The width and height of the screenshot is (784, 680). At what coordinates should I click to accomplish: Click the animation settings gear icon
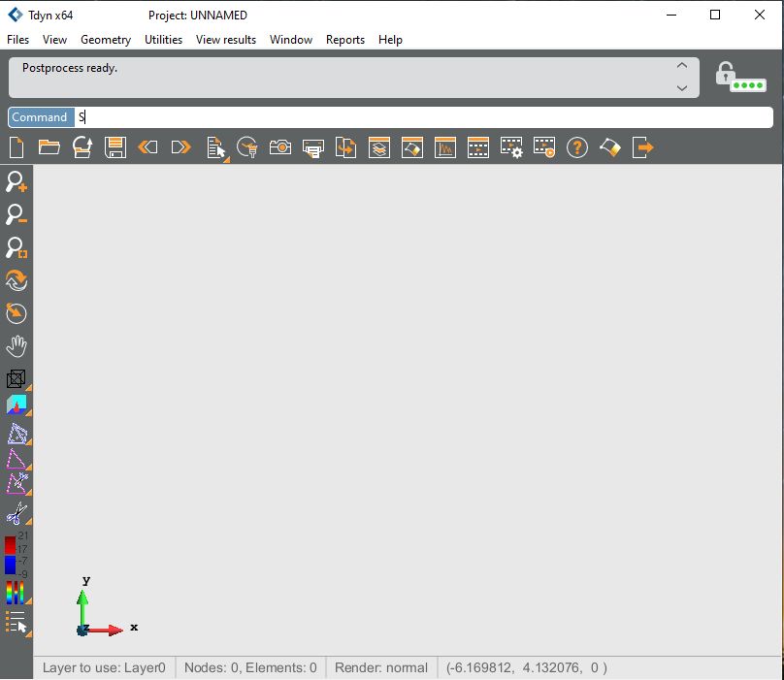click(511, 148)
